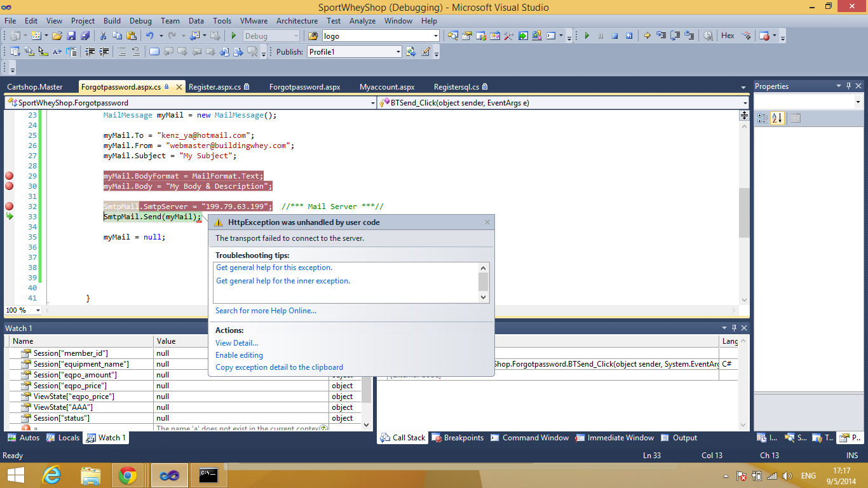Expand the BTSend_Click member dropdown

point(745,102)
